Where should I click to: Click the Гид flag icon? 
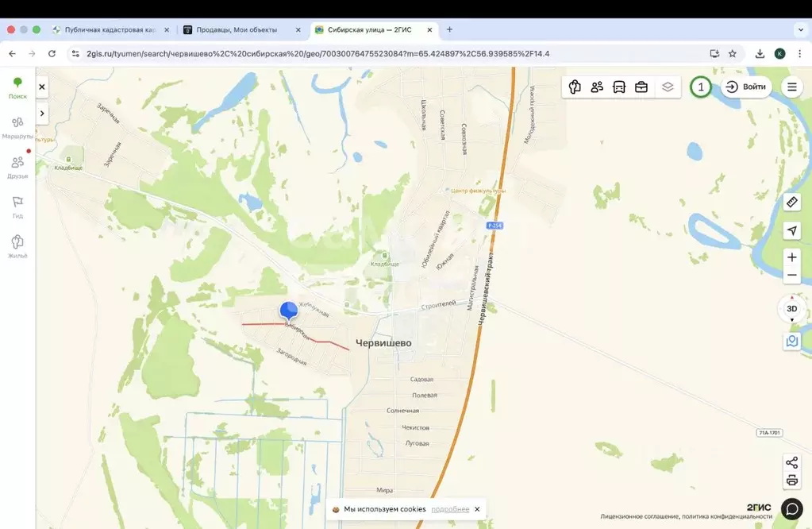click(17, 203)
